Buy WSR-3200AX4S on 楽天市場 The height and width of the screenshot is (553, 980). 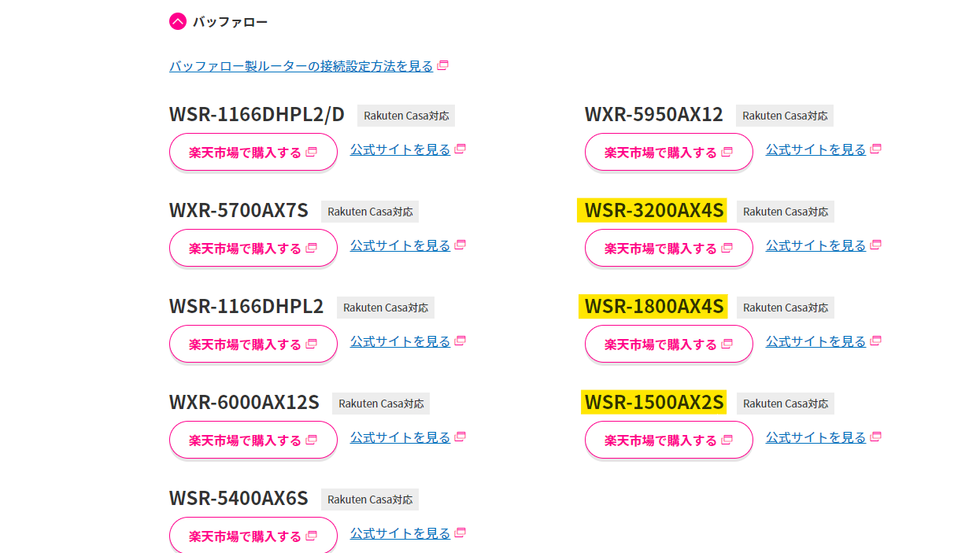[x=668, y=249]
